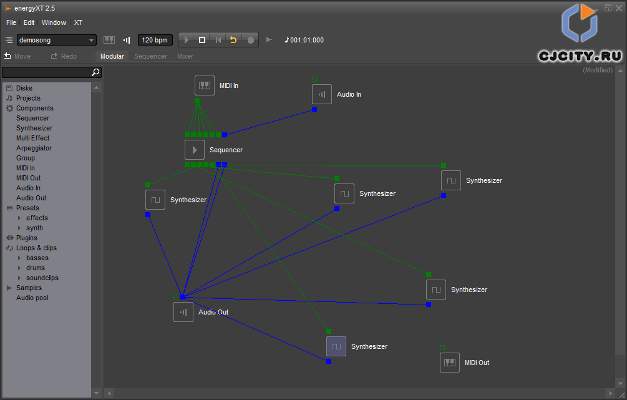Image resolution: width=627 pixels, height=400 pixels.
Task: Click the 001.01.000 song position display
Action: coord(304,40)
